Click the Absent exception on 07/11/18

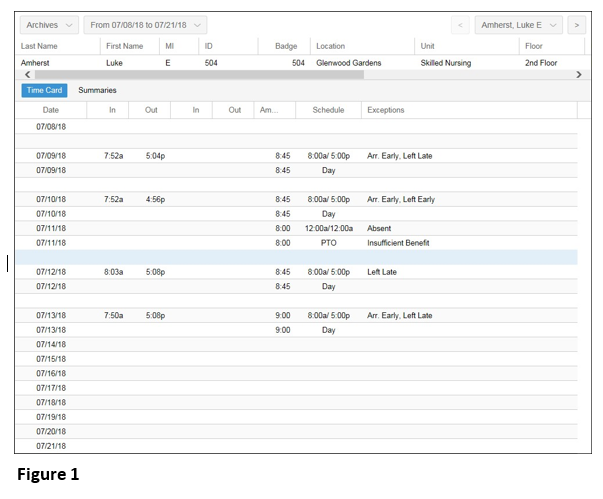coord(379,228)
